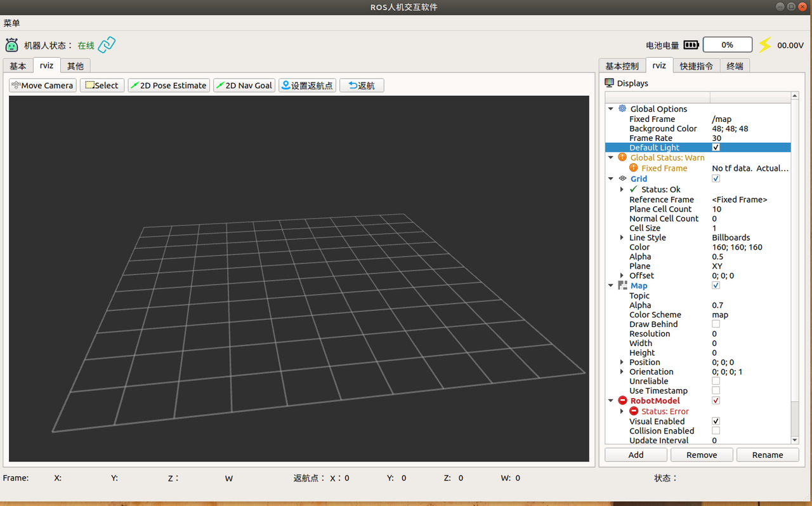Click the Fixed Frame warning icon
Viewport: 812px width, 506px height.
(x=634, y=168)
